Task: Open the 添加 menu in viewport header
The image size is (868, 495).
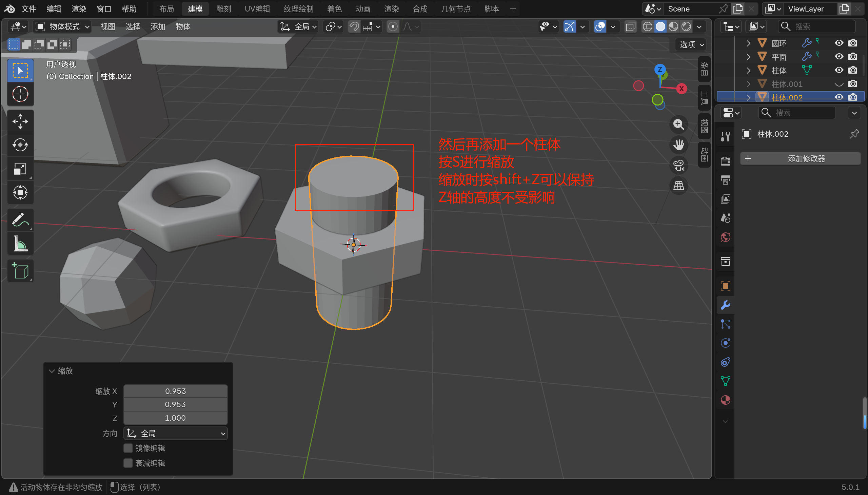Action: pyautogui.click(x=158, y=26)
